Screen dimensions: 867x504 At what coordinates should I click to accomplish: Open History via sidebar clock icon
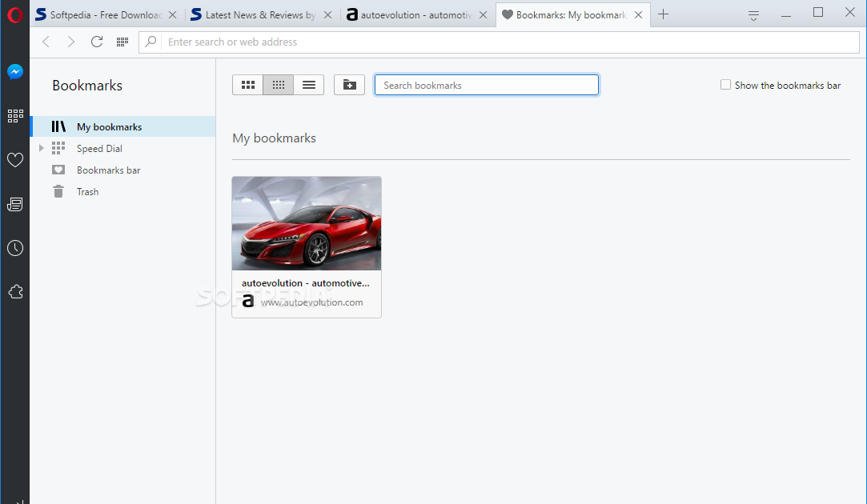(x=15, y=248)
